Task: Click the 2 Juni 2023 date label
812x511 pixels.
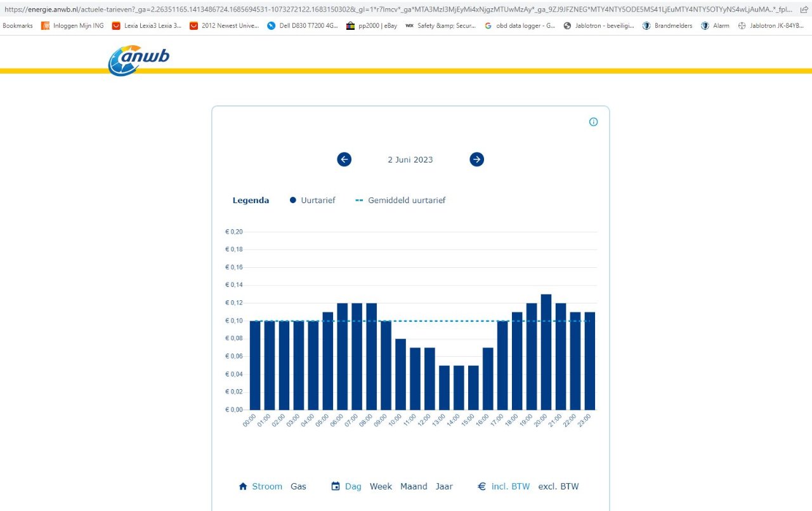Action: (410, 159)
